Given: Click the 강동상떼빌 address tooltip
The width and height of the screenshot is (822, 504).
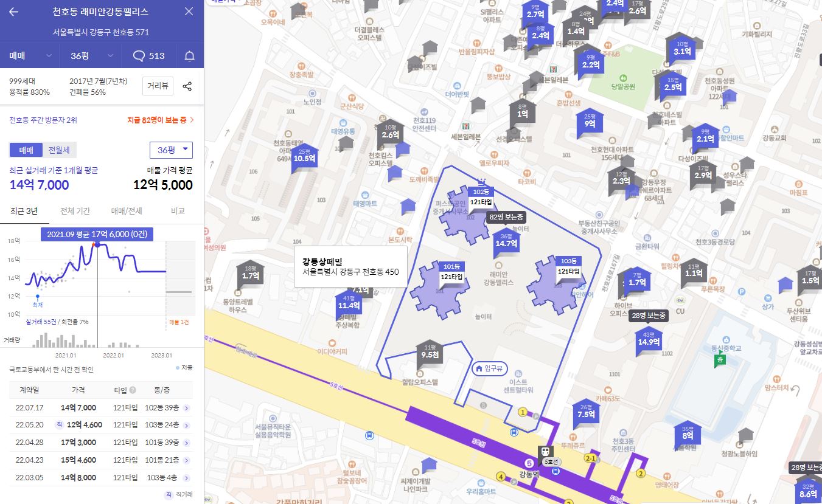Looking at the screenshot, I should pyautogui.click(x=350, y=267).
